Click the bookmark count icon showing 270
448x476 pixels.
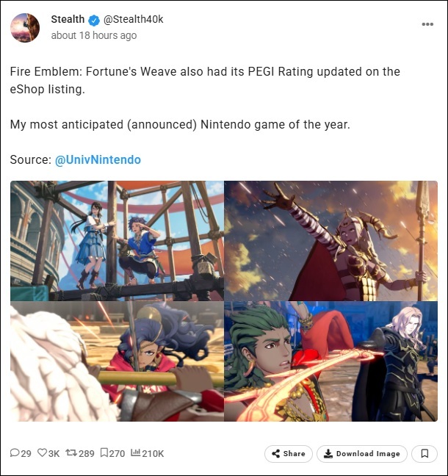(104, 453)
